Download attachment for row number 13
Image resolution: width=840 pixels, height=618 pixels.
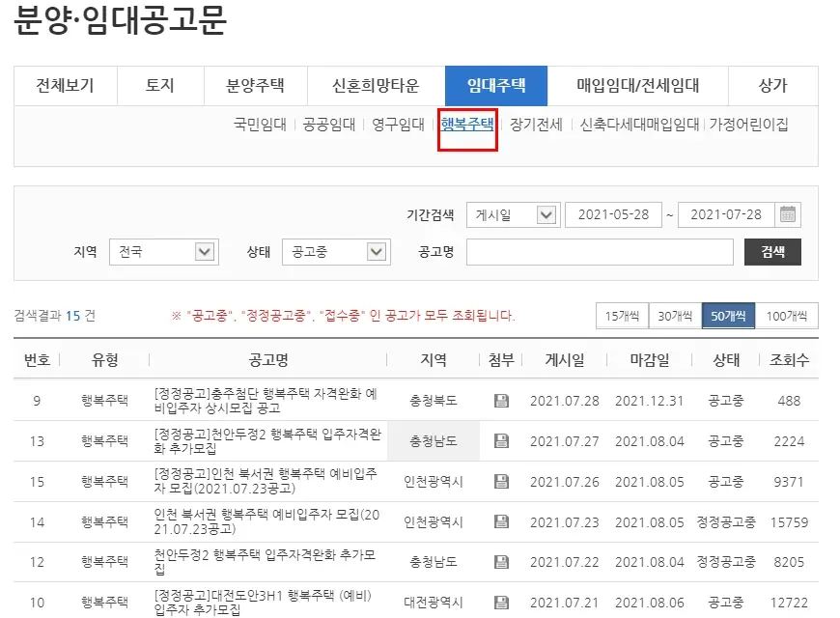pos(501,440)
